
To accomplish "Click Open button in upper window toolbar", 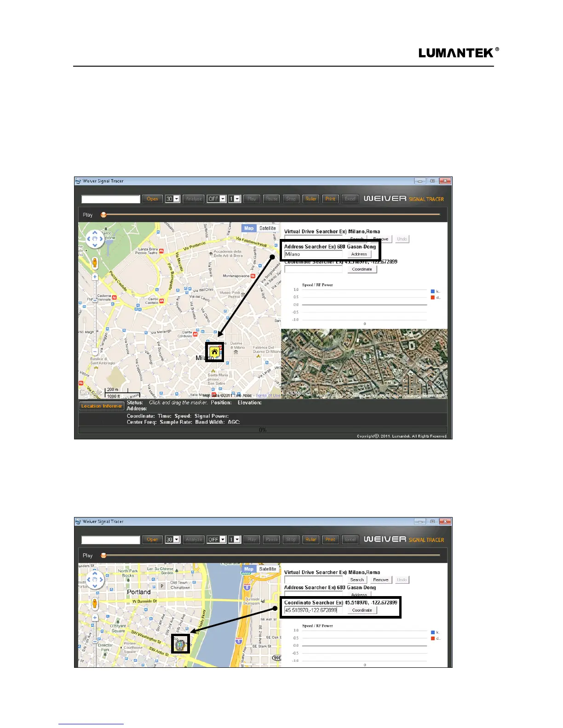I will (152, 199).
